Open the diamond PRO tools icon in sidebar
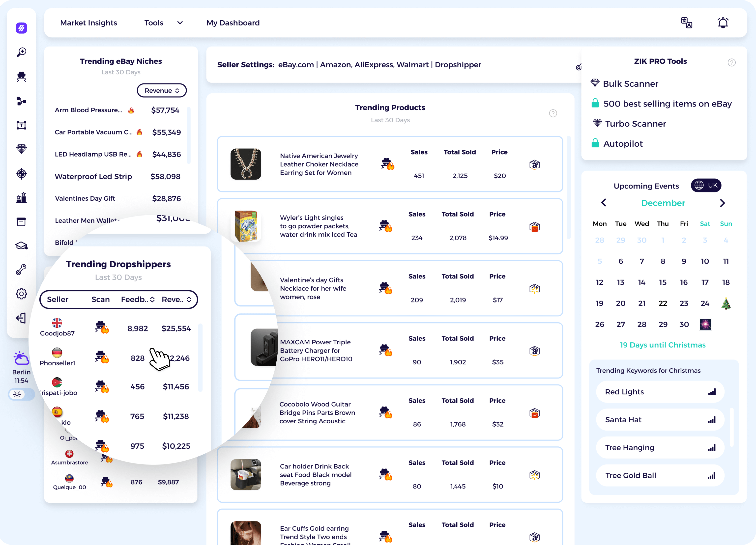The image size is (756, 545). click(21, 149)
